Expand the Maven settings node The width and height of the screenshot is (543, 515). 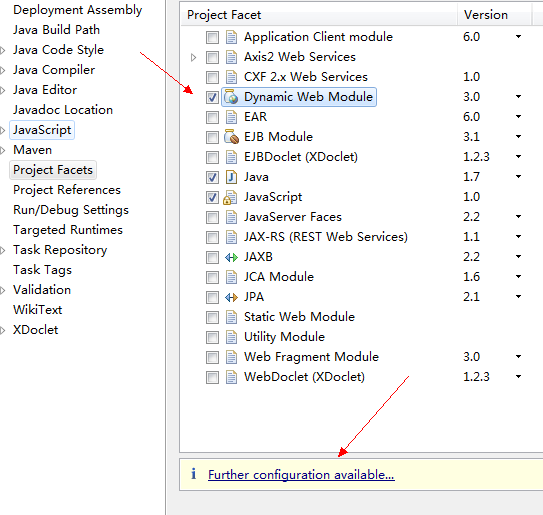point(2,151)
